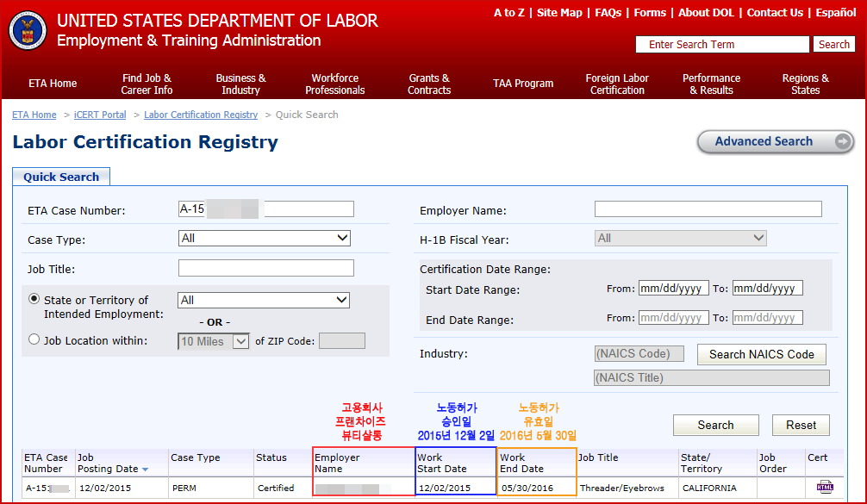Viewport: 867px width, 504px height.
Task: Click the Employer Name input field
Action: (708, 209)
